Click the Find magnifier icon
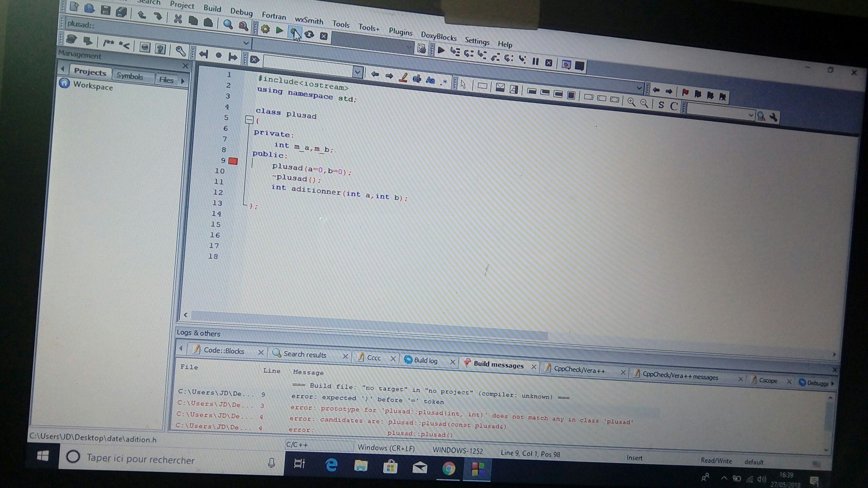The height and width of the screenshot is (488, 868). click(228, 24)
